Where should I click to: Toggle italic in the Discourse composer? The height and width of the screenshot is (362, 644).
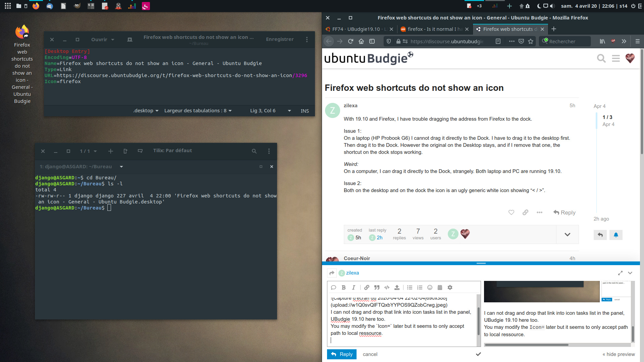point(354,288)
